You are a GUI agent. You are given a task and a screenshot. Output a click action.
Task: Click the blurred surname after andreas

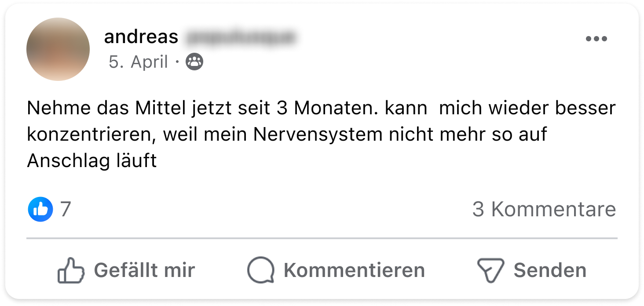coord(239,37)
